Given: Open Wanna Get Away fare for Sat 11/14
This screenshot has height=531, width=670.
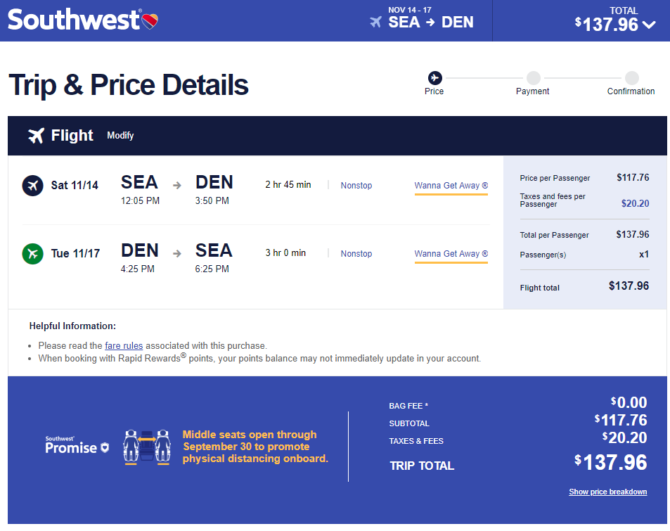Looking at the screenshot, I should [x=451, y=186].
